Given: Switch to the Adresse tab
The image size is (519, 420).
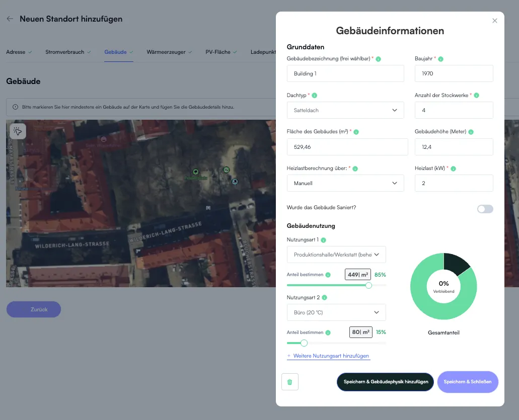Looking at the screenshot, I should 19,52.
